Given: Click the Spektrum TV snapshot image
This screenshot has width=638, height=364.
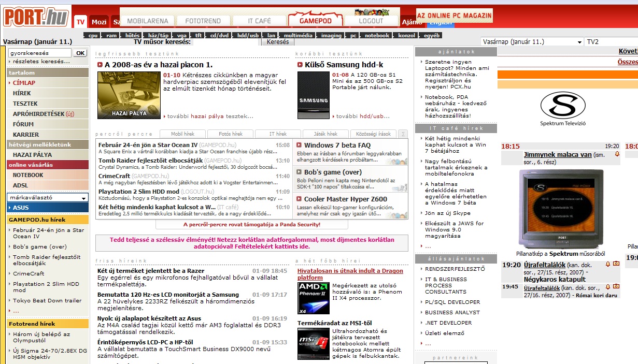Looking at the screenshot, I should point(562,209).
